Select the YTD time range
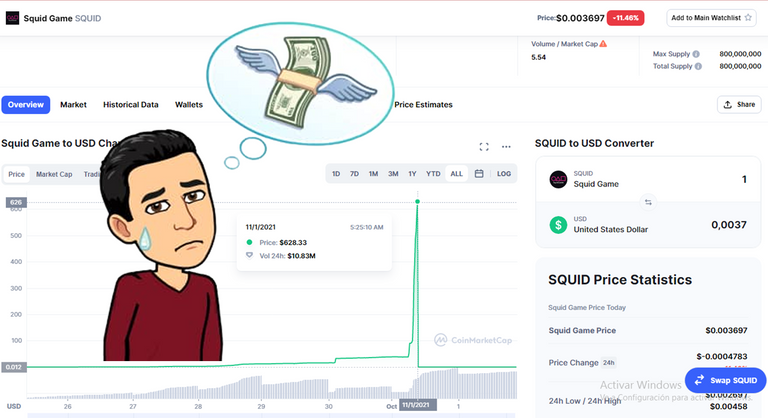768x418 pixels. coord(433,173)
